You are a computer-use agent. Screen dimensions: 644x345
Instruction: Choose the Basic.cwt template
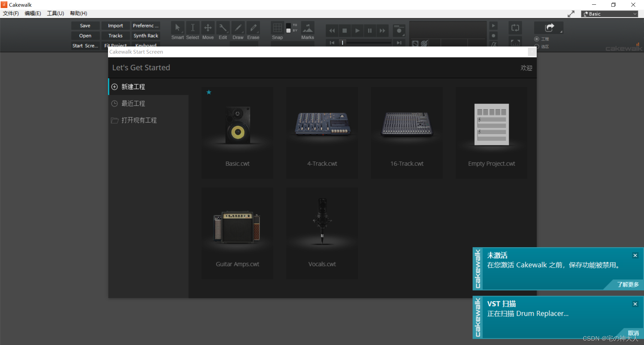point(237,133)
